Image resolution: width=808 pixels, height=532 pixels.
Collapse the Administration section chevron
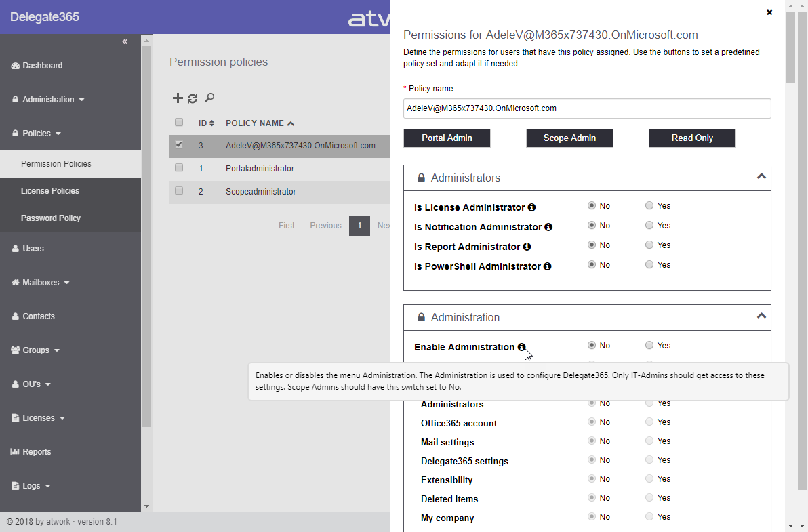(x=761, y=316)
